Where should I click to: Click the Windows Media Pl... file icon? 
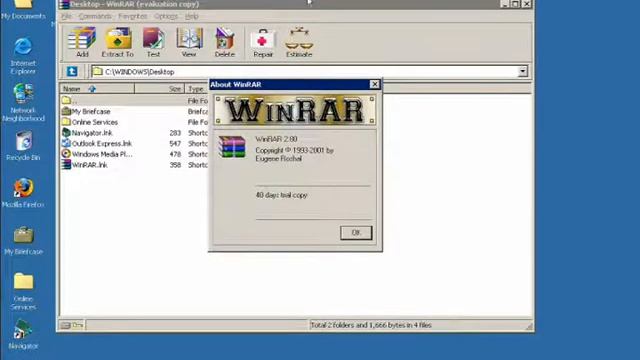coord(66,154)
